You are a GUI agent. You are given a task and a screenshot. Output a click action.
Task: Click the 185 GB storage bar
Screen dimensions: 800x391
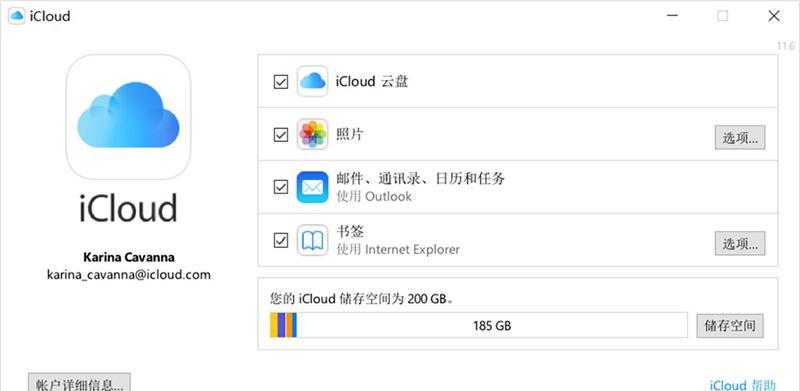pyautogui.click(x=479, y=325)
